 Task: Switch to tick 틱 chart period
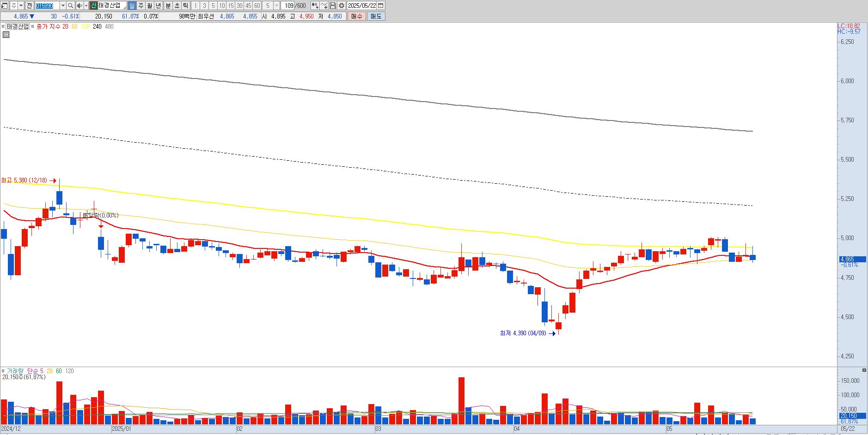tap(185, 6)
